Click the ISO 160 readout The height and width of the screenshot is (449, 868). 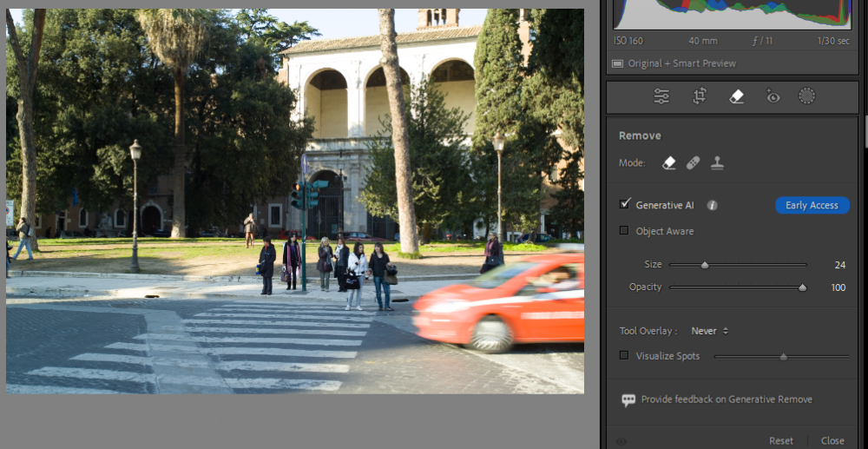(628, 41)
